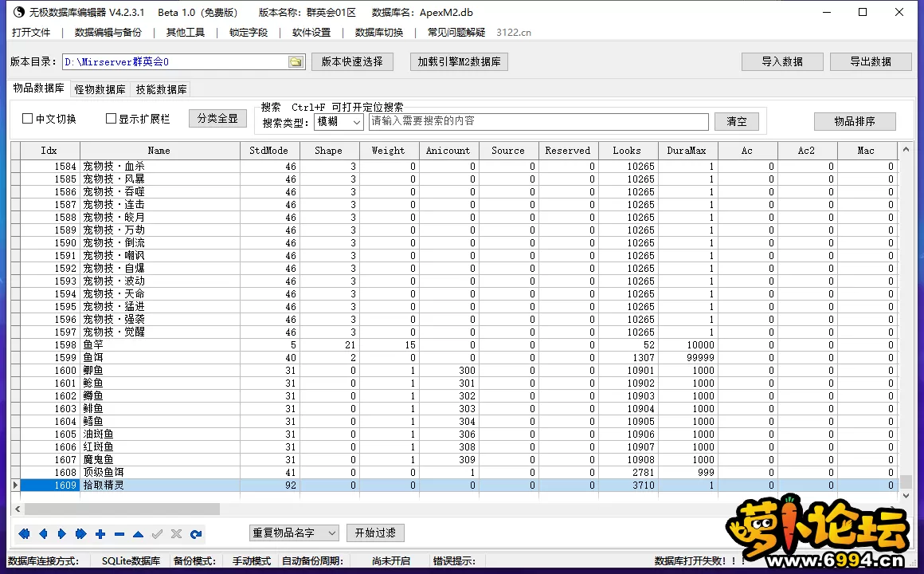Delete record minus icon
Screen dimensions: 924x574
click(x=119, y=534)
